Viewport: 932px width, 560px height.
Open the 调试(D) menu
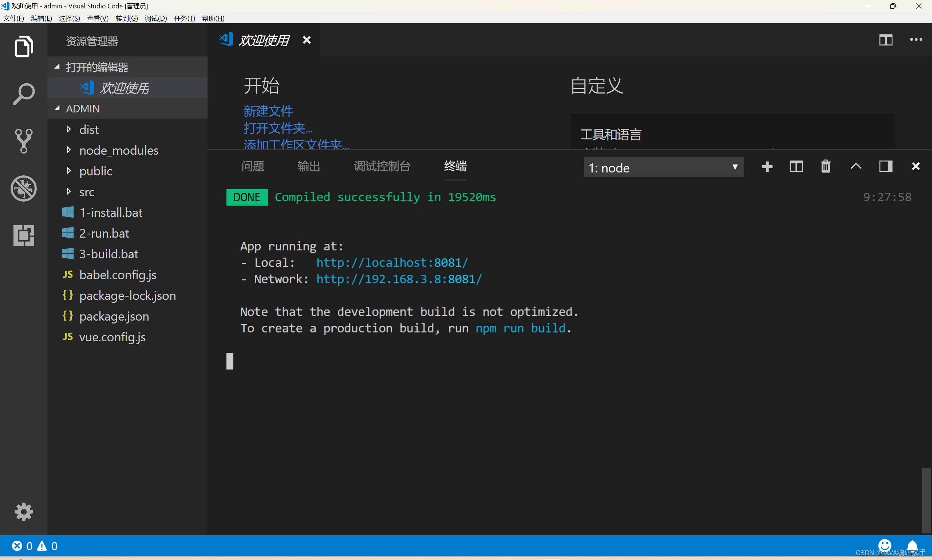pos(155,18)
